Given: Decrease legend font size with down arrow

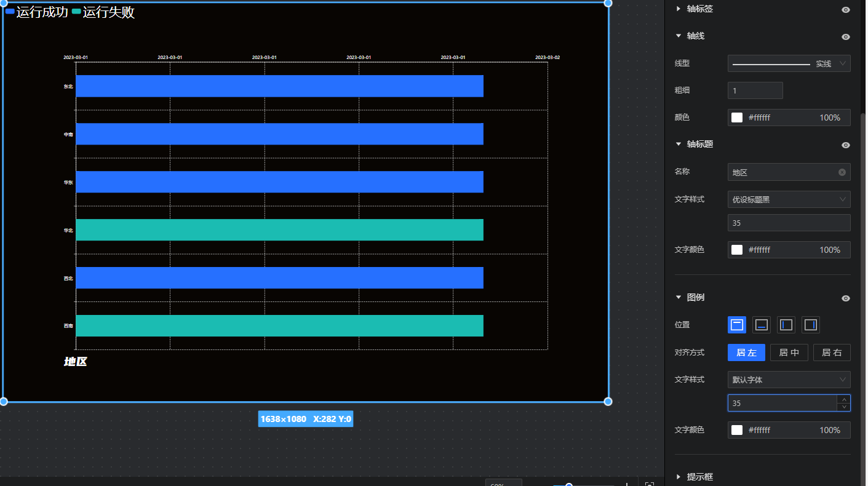Looking at the screenshot, I should click(844, 407).
